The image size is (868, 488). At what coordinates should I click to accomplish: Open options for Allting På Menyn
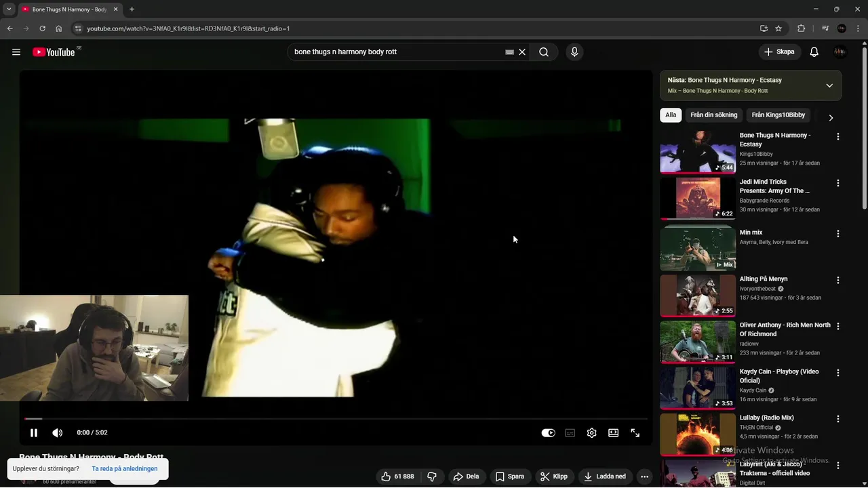pyautogui.click(x=838, y=280)
